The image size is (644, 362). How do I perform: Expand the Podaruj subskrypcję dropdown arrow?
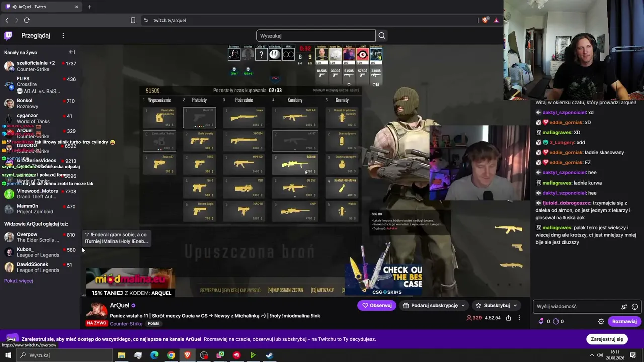tap(463, 305)
